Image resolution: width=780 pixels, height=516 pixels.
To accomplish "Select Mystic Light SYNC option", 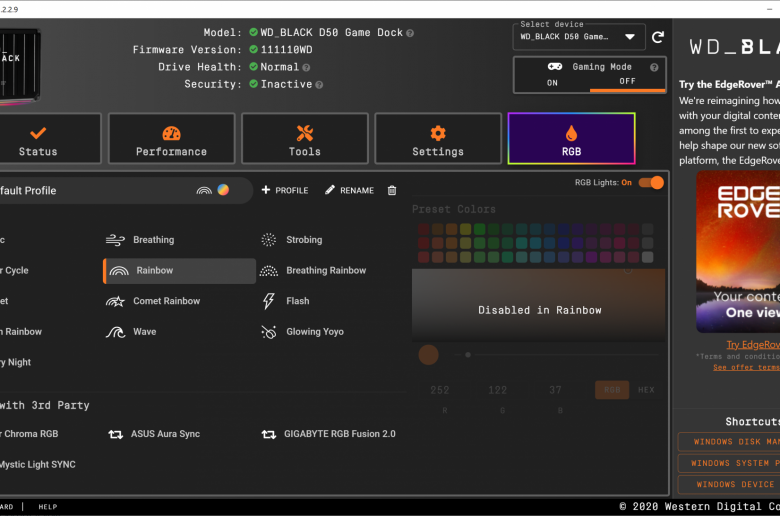I will [38, 464].
